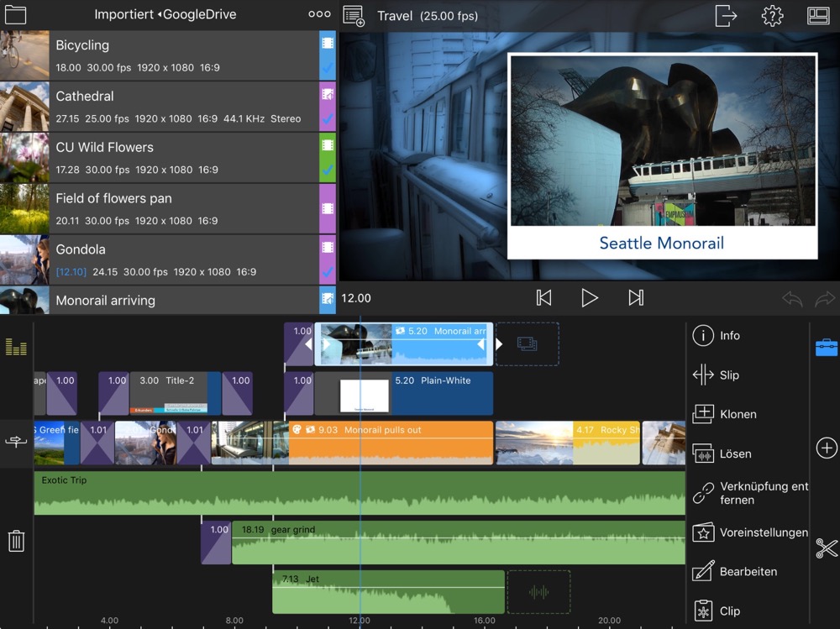Image resolution: width=840 pixels, height=629 pixels.
Task: Toggle the Cathedral clip checkmark
Action: (328, 118)
